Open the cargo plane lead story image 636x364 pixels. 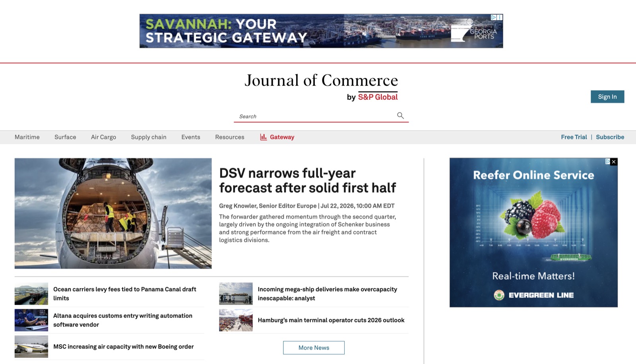113,213
